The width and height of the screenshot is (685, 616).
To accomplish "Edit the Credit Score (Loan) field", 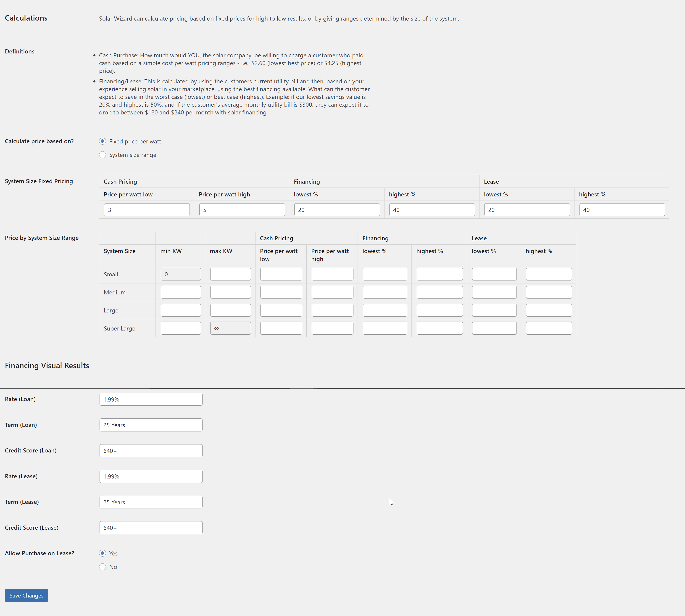I will pos(151,451).
